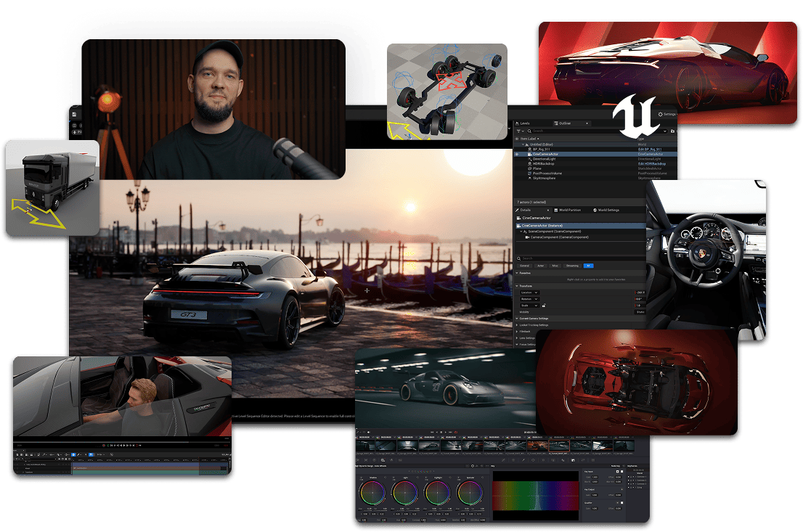Collapse Untitled (Editor) world tree node
803x532 pixels.
tap(523, 144)
